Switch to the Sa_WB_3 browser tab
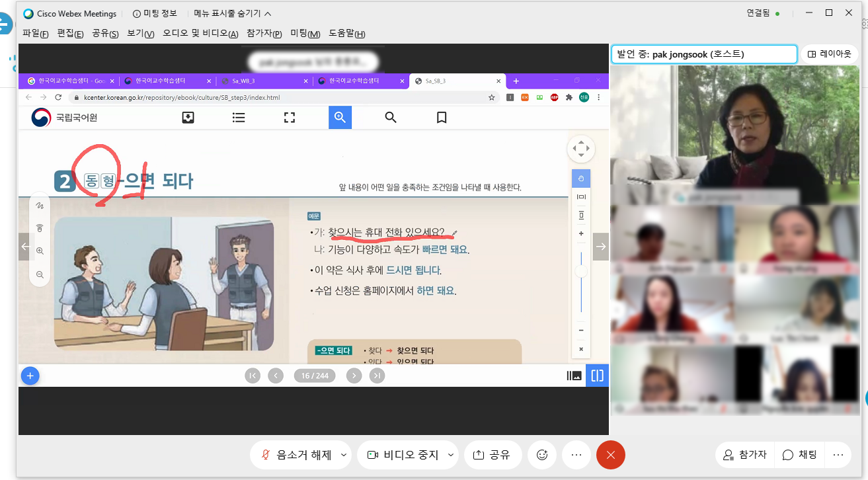 (262, 81)
